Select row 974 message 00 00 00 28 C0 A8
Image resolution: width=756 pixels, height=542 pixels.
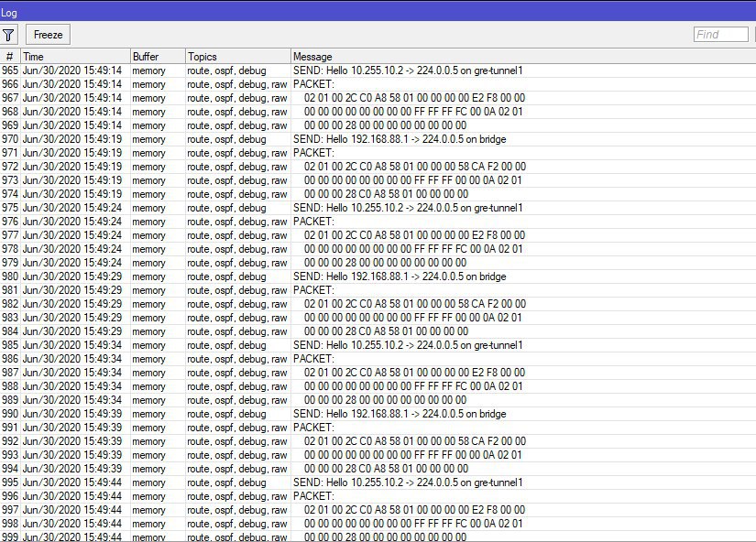coord(386,194)
